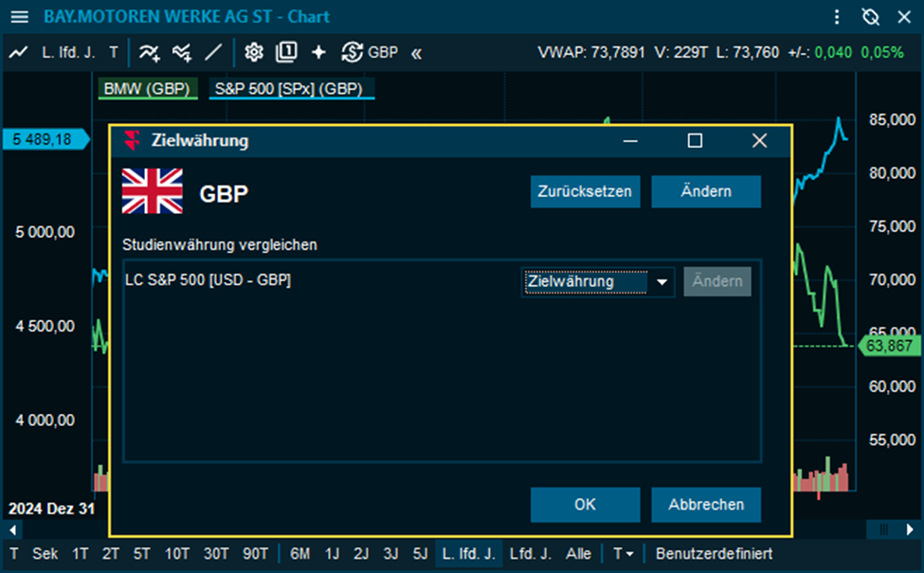Click the greyed Ändern button in study row

717,281
